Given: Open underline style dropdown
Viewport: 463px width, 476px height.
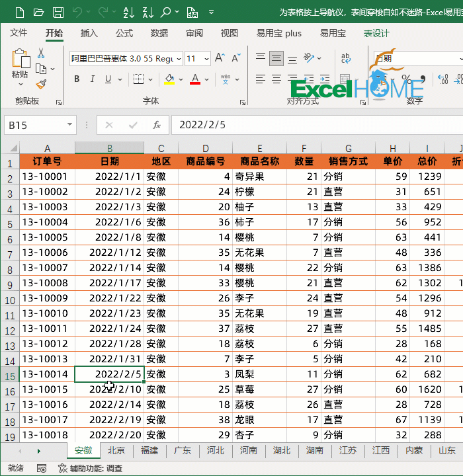Looking at the screenshot, I should 120,79.
